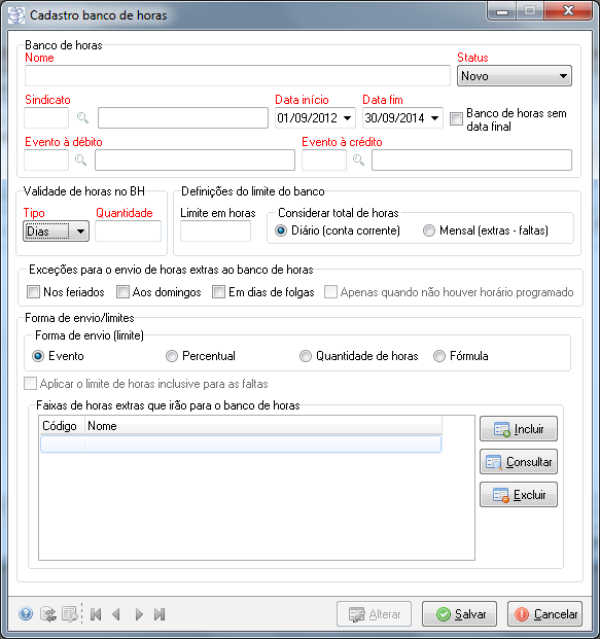Click the Nome text field
Screen dimensions: 600x639
(x=237, y=76)
